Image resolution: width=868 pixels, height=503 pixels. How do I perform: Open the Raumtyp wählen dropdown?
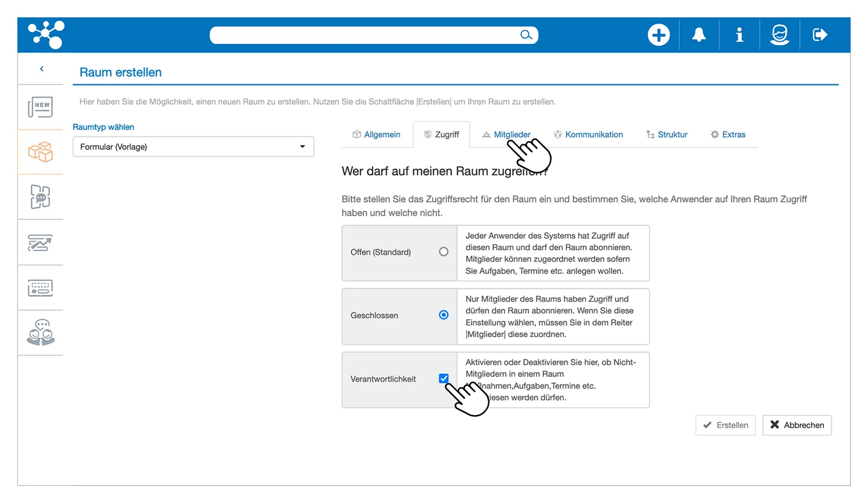click(193, 147)
